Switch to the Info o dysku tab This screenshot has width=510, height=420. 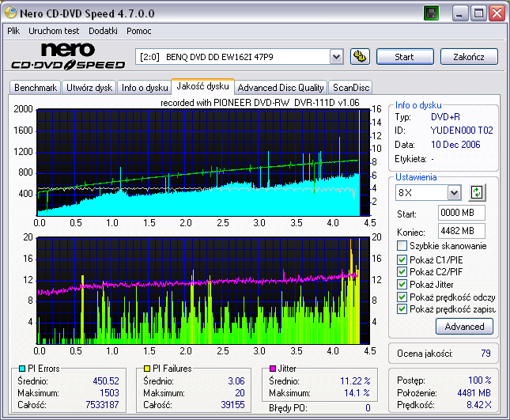click(x=145, y=88)
